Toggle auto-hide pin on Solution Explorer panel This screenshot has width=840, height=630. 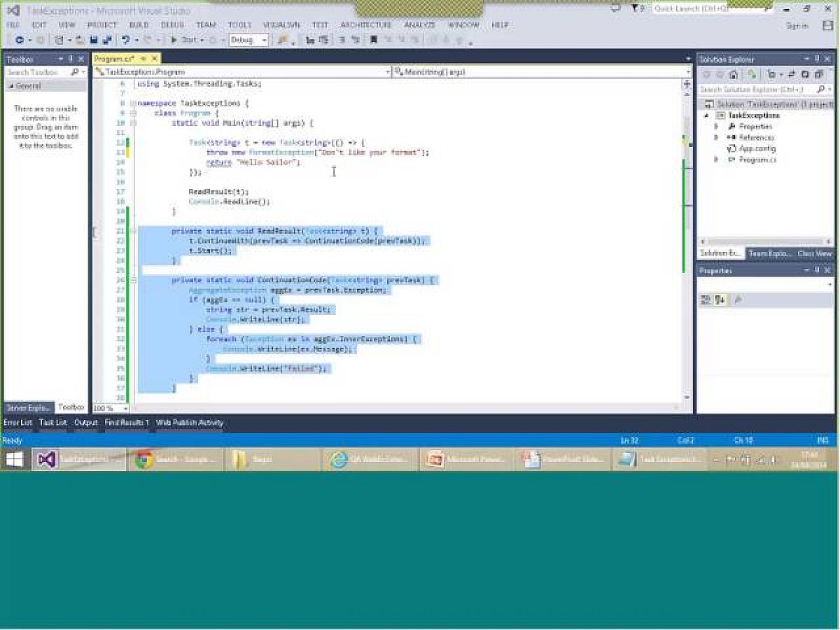coord(816,59)
